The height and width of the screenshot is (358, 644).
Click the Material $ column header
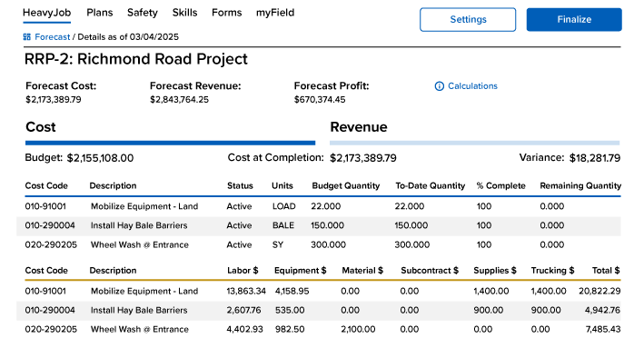pos(362,271)
